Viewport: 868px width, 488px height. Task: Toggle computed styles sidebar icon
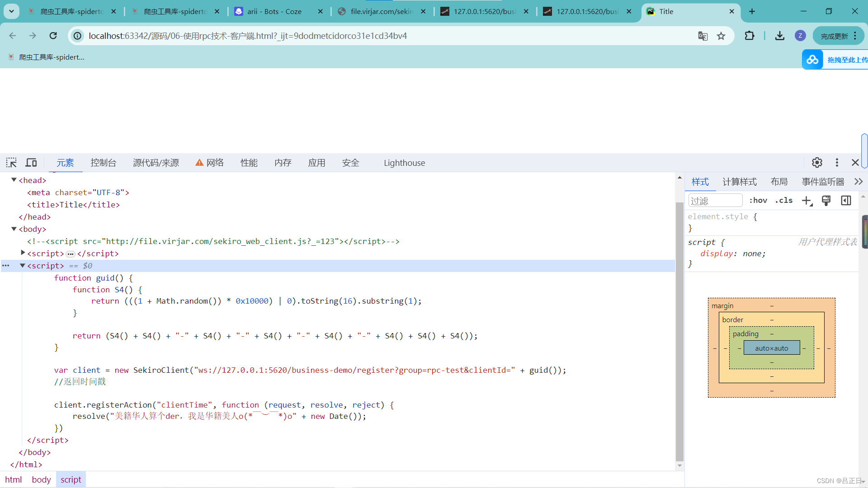pyautogui.click(x=846, y=201)
